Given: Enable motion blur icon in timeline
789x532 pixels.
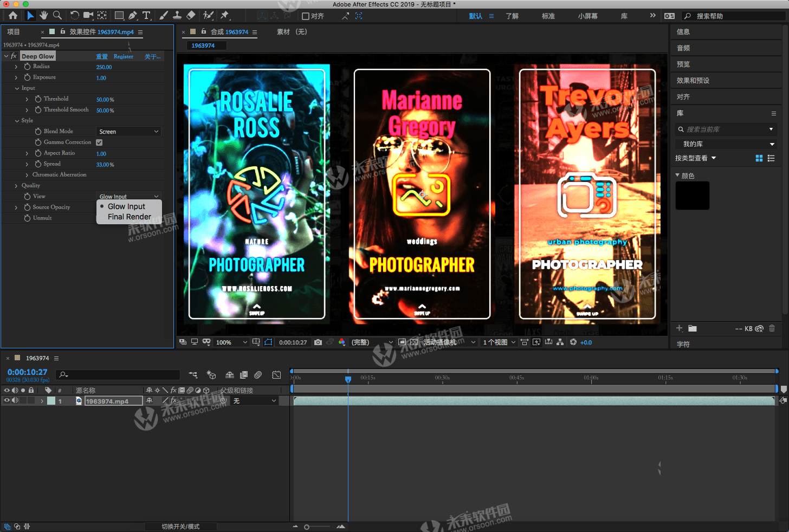Looking at the screenshot, I should (258, 375).
